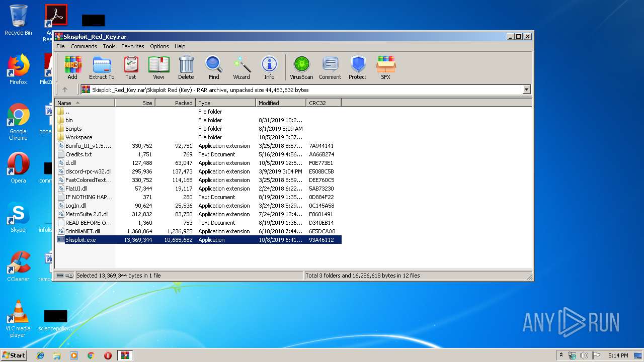Select the bin folder
This screenshot has height=362, width=644.
tap(198, 120)
